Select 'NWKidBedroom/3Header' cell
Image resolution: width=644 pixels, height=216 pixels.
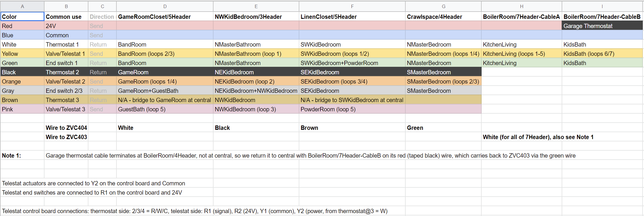click(256, 16)
